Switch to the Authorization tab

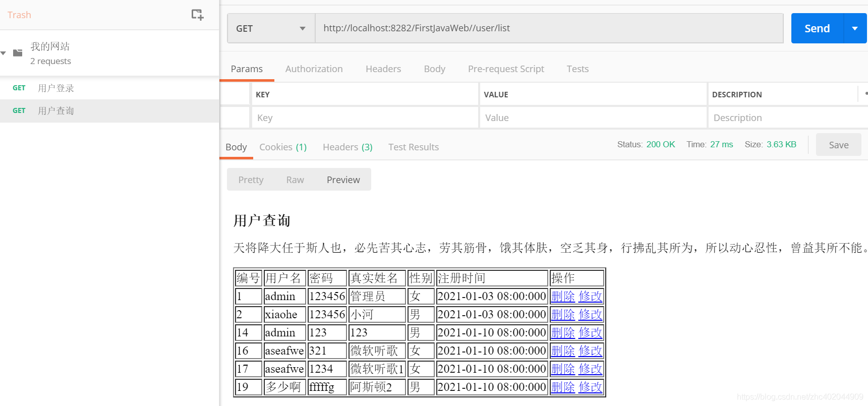coord(314,69)
